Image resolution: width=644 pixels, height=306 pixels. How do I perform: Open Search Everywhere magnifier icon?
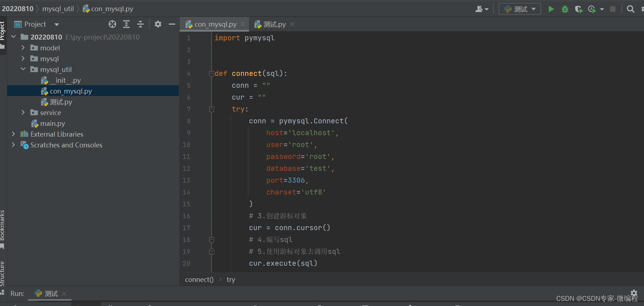click(630, 9)
